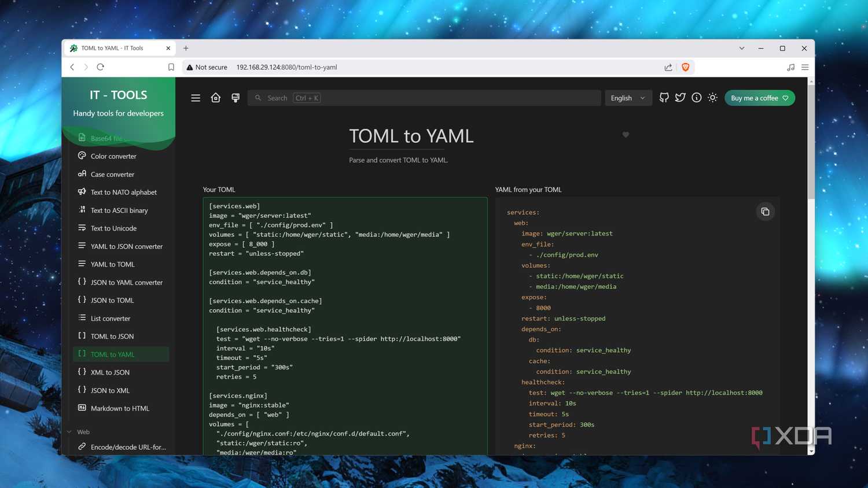Click the List converter list icon
The height and width of the screenshot is (488, 868).
(x=82, y=318)
